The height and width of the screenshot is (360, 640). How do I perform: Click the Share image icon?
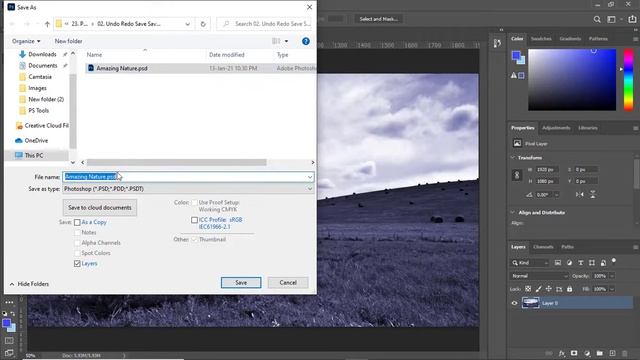[632, 19]
